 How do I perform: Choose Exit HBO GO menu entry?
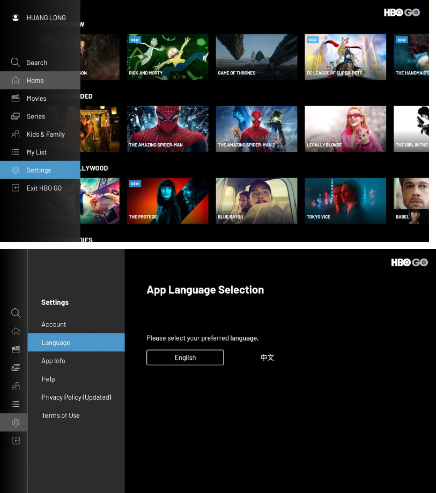point(40,188)
